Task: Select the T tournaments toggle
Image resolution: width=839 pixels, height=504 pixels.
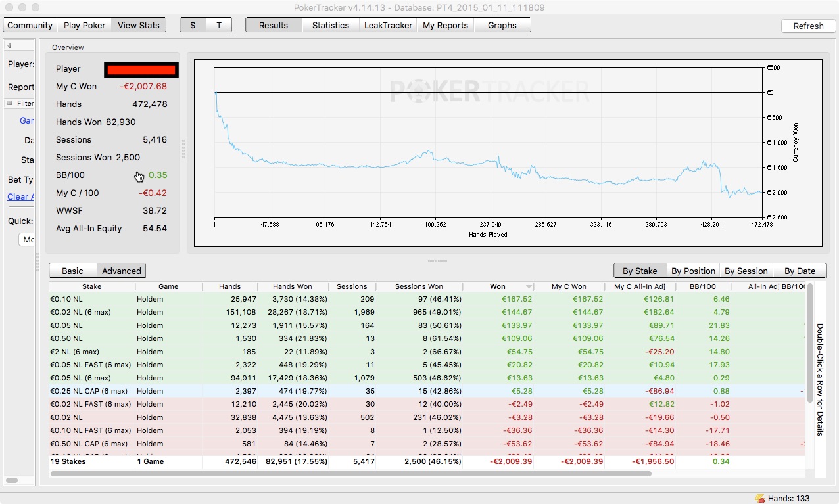Action: coord(219,25)
